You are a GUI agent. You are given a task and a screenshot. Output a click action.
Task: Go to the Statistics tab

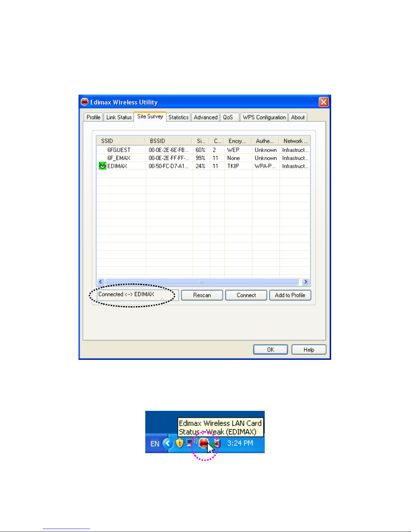point(178,117)
